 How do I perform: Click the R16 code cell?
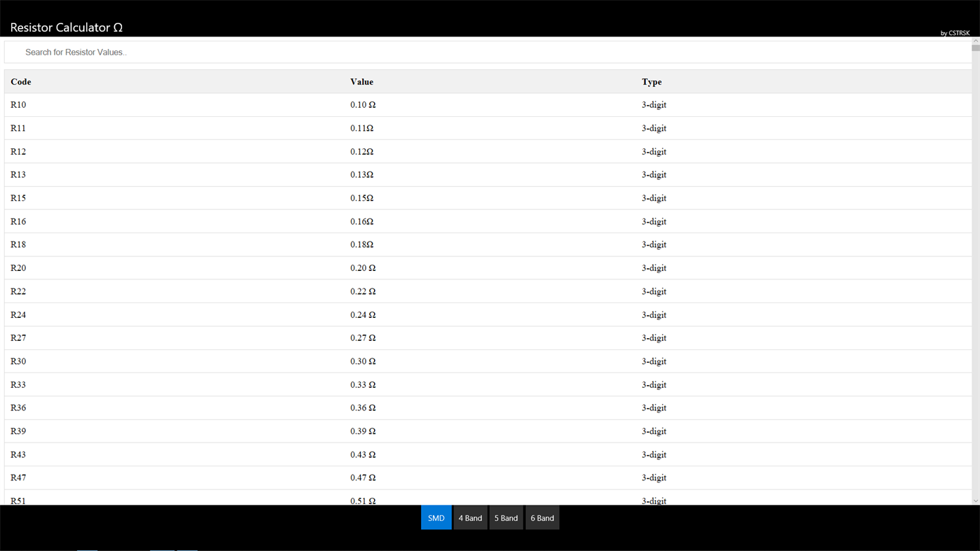tap(18, 221)
